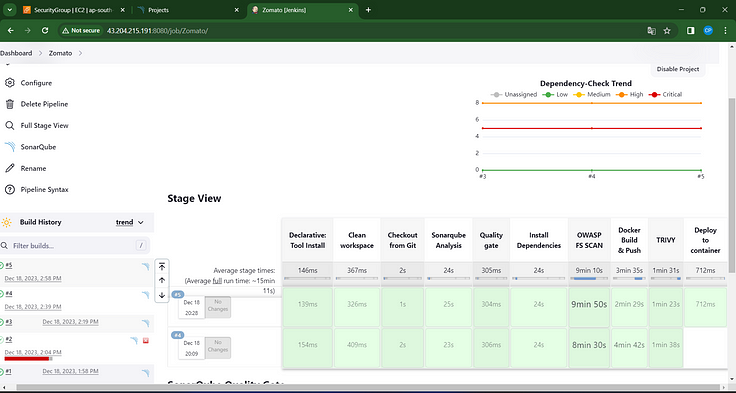Click the Filter builds search field
Viewport: 736px width, 393px height.
click(x=75, y=246)
